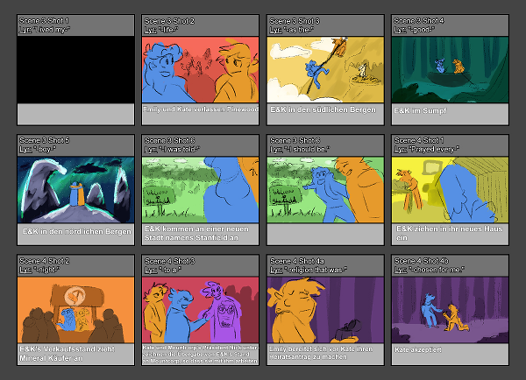Click the green swamp boat thumbnail
The height and width of the screenshot is (380, 526).
[450, 69]
